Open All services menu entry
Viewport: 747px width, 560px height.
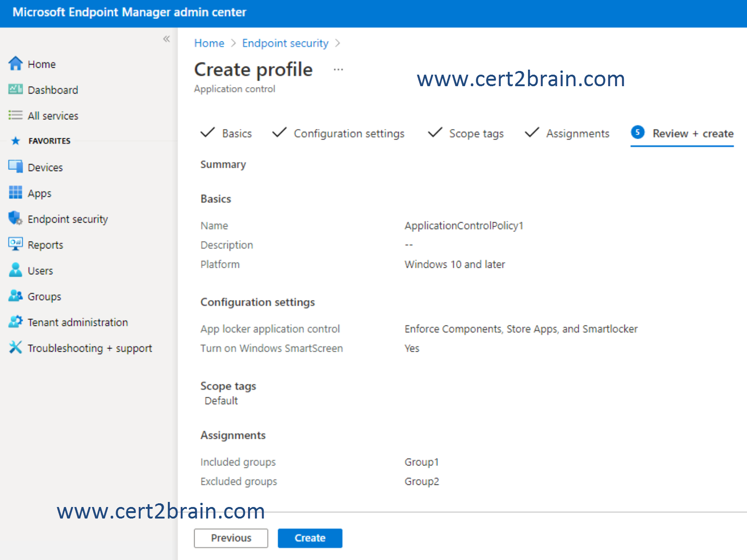pyautogui.click(x=53, y=116)
